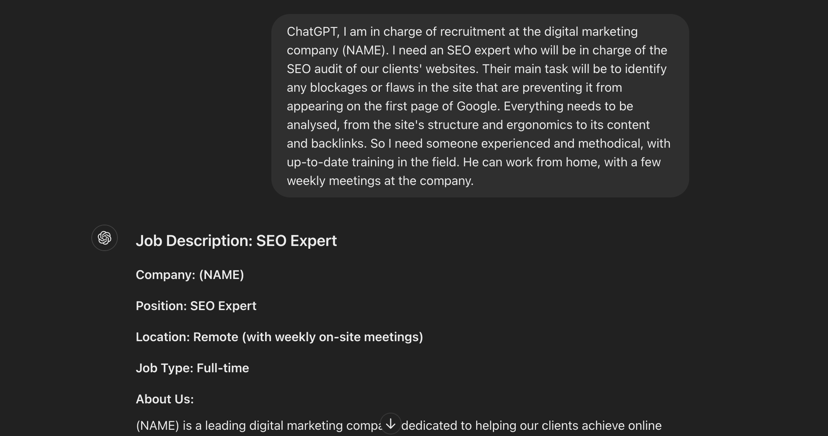Click the word 'backlinks' in the user message
This screenshot has height=436, width=828.
click(338, 144)
